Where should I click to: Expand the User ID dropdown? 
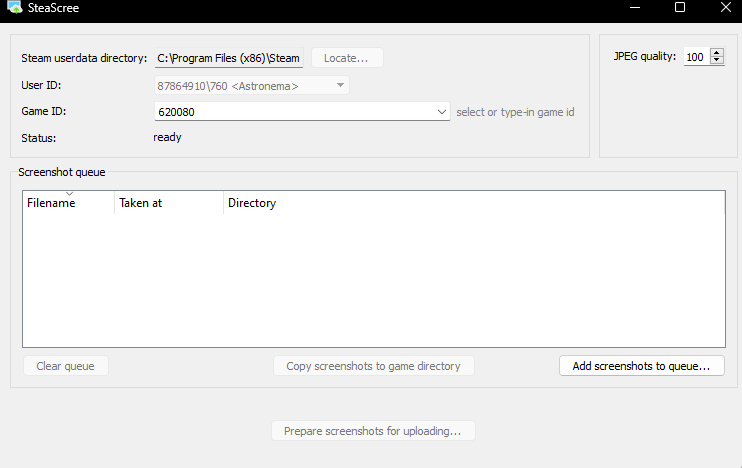[x=341, y=85]
